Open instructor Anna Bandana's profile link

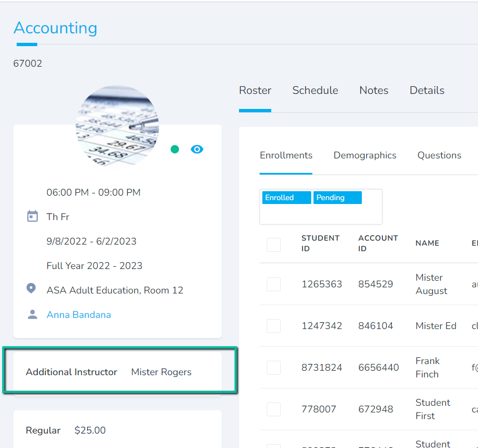click(78, 315)
